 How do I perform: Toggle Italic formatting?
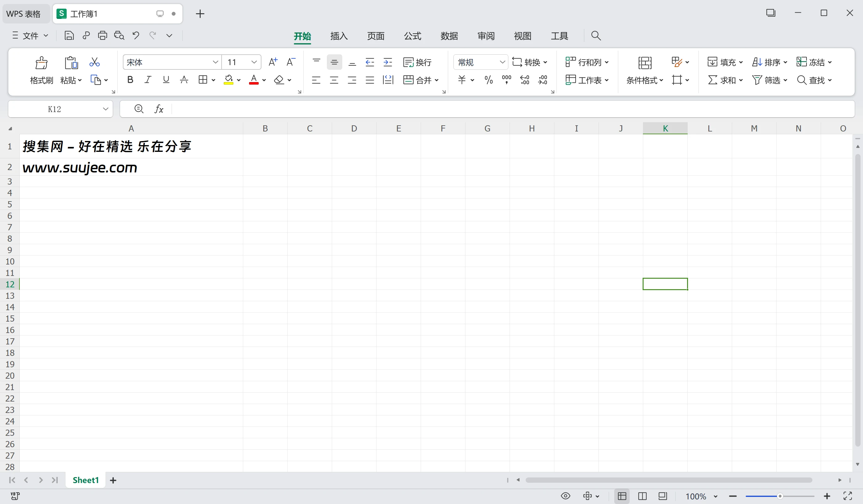[x=148, y=80]
